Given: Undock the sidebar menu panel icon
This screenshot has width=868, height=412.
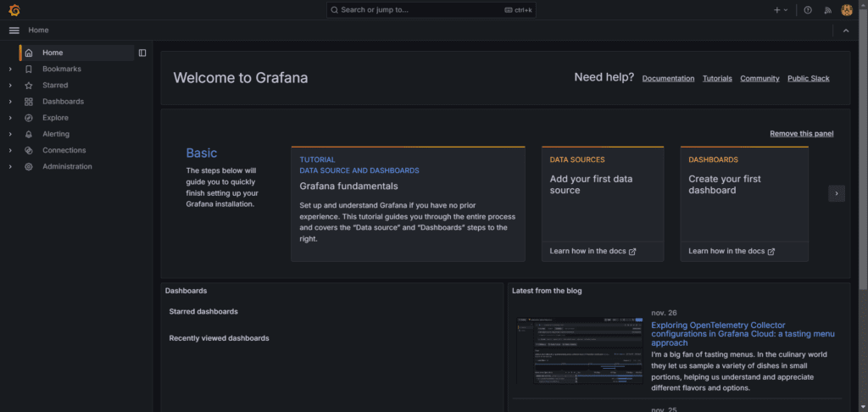Looking at the screenshot, I should click(x=142, y=53).
